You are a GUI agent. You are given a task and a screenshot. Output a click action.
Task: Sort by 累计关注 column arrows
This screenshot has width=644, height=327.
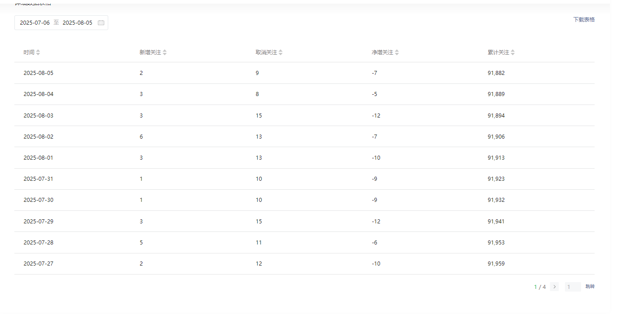(513, 52)
